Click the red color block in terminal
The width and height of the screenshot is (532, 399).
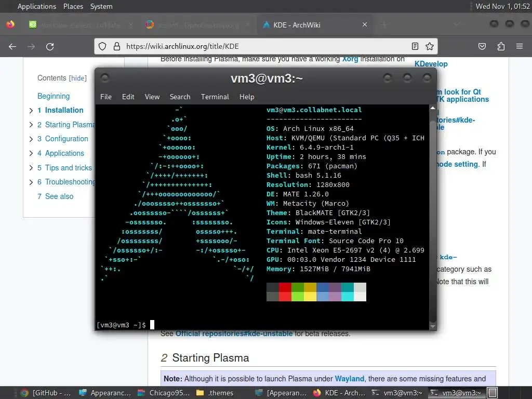(285, 292)
